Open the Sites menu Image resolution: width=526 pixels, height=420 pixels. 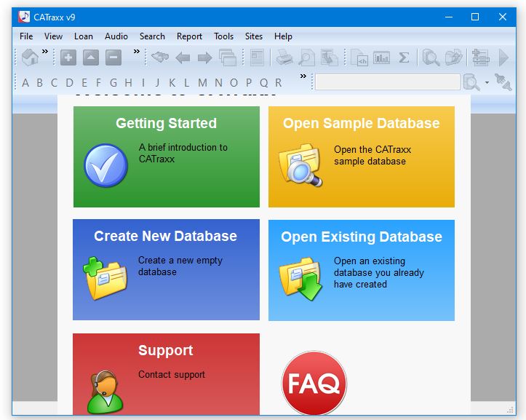click(254, 36)
